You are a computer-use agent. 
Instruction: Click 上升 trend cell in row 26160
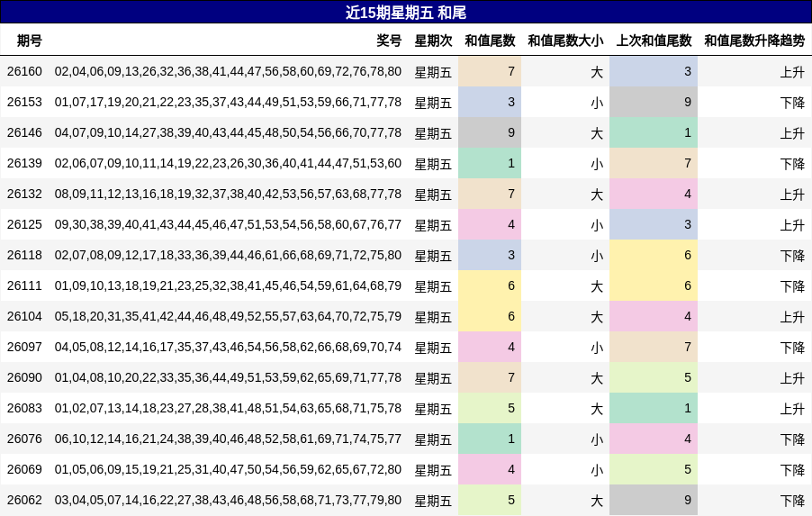(754, 71)
